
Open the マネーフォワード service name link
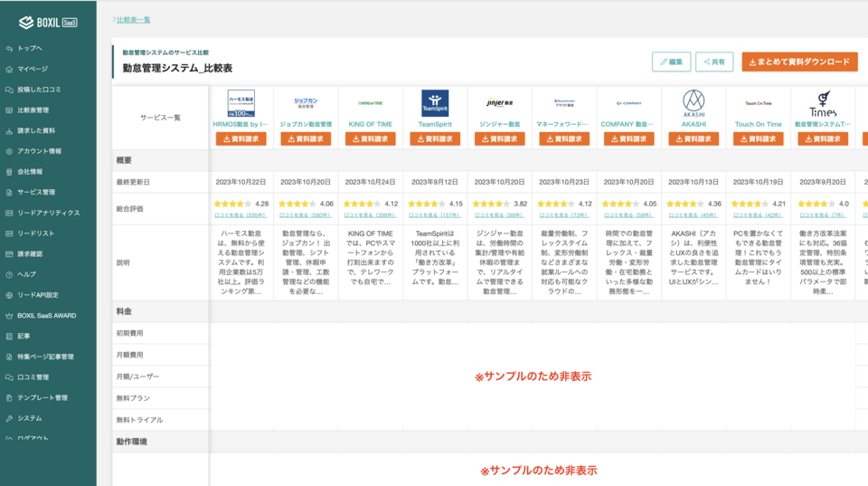(x=564, y=124)
